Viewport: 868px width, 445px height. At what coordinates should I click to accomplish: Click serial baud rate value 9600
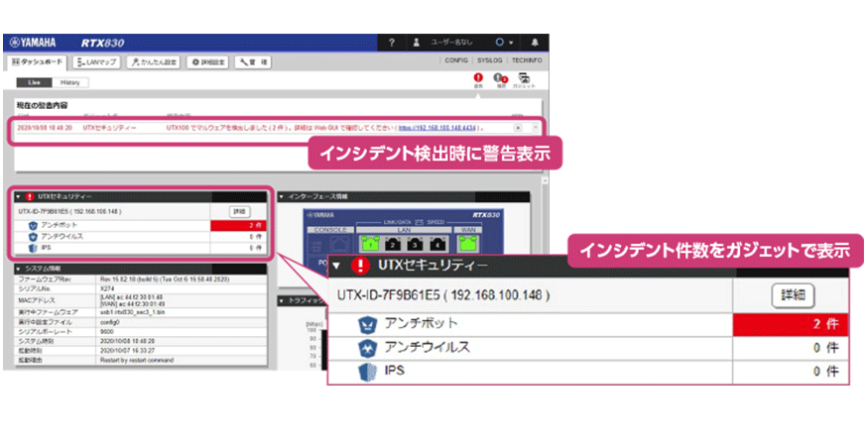(x=107, y=332)
